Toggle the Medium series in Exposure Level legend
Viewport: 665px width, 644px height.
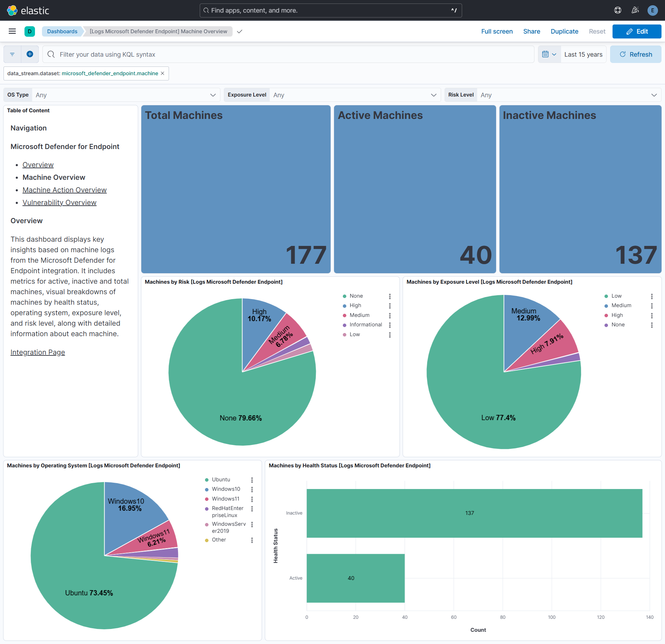tap(622, 305)
